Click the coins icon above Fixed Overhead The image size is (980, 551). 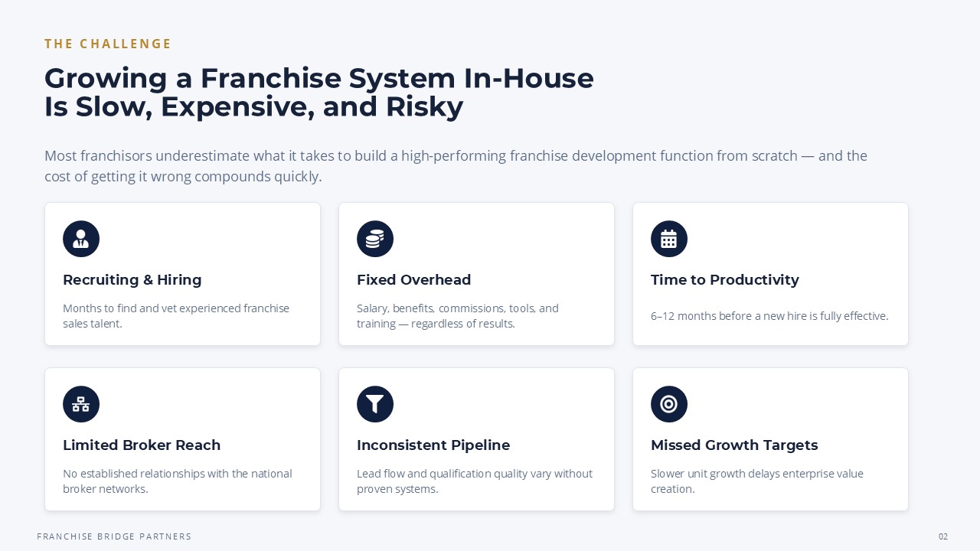375,239
